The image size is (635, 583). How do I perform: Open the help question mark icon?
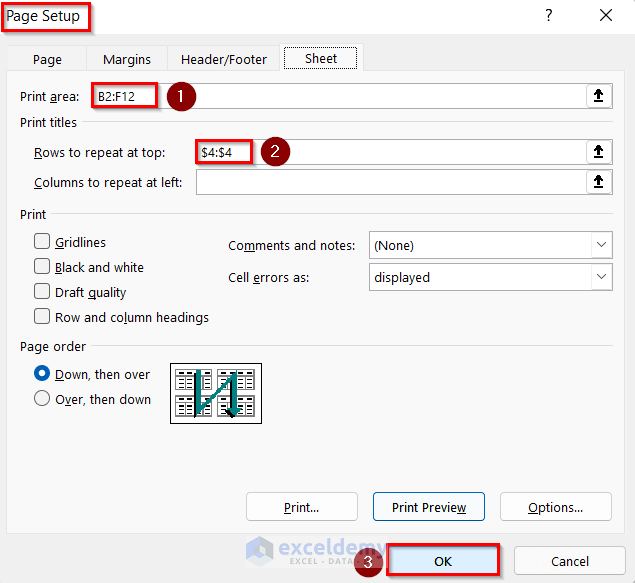[x=549, y=16]
